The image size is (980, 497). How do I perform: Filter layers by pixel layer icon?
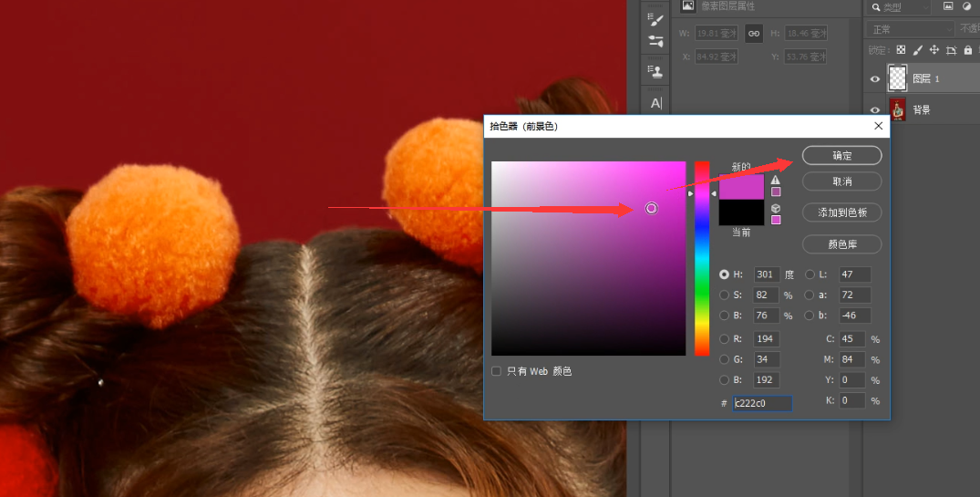948,6
